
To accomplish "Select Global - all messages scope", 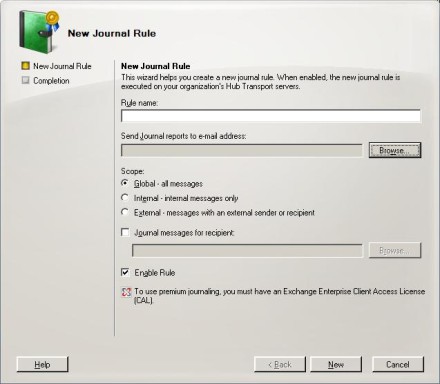I will (125, 183).
